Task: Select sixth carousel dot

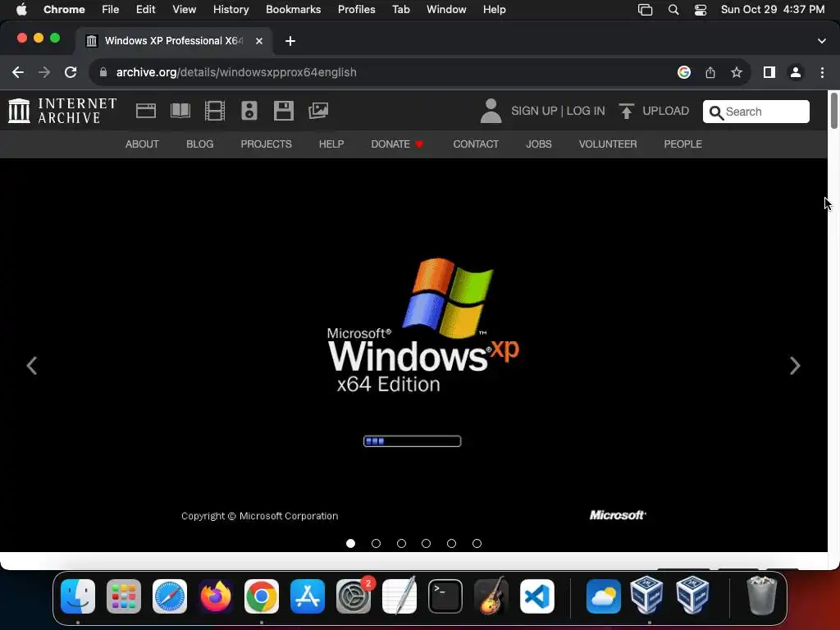Action: pos(477,544)
